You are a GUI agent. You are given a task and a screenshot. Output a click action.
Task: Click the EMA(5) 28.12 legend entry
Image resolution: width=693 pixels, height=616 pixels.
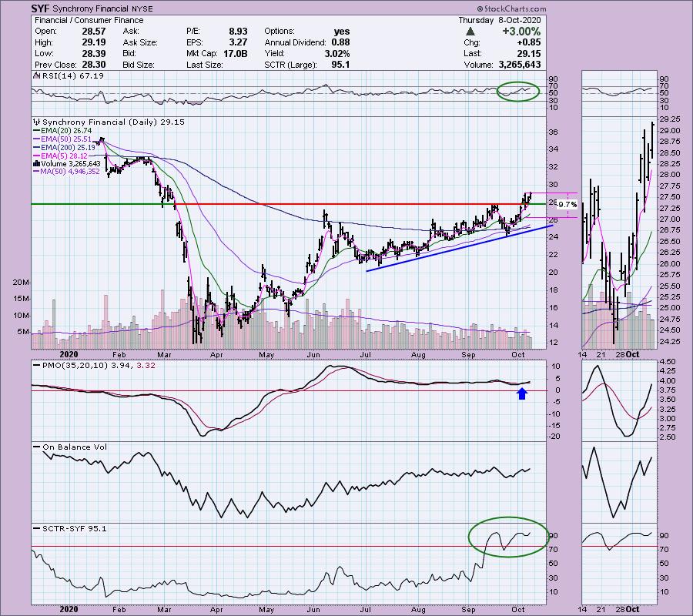(64, 156)
